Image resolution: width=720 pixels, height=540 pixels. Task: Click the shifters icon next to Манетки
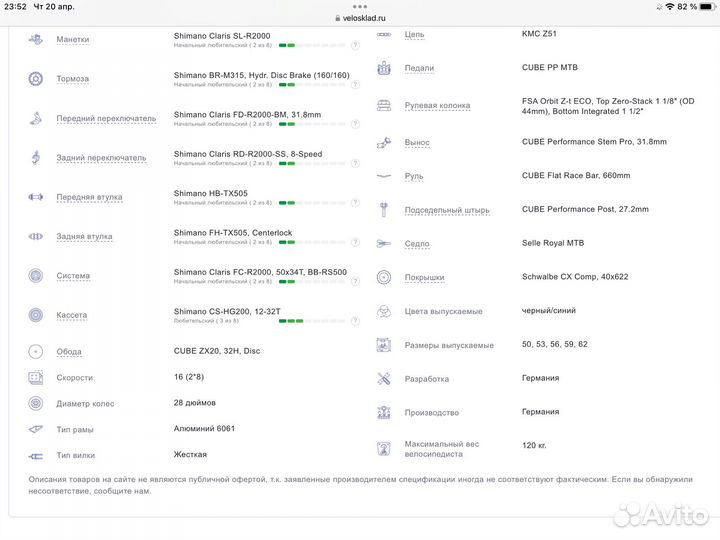[x=36, y=40]
